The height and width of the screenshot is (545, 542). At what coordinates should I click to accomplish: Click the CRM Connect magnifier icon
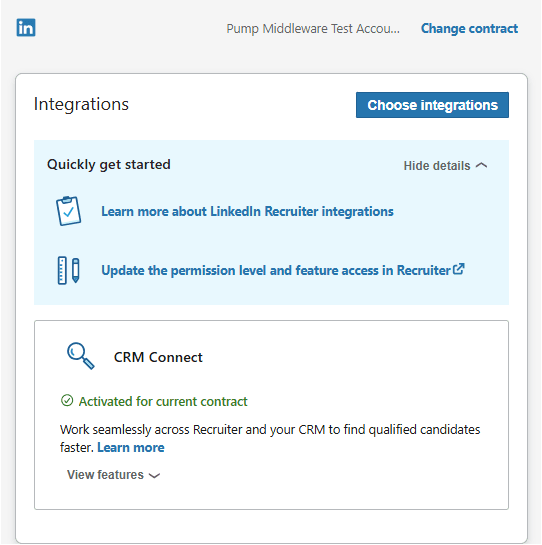point(80,356)
